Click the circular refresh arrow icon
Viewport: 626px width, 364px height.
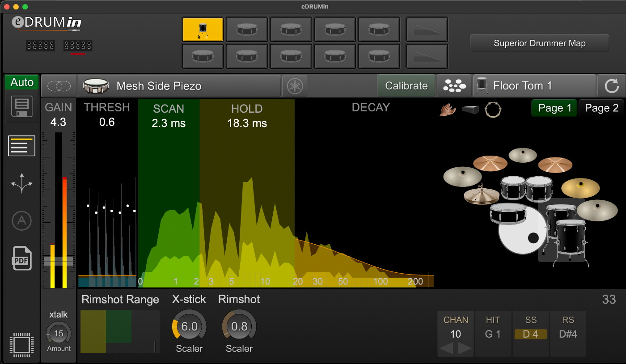[x=611, y=86]
